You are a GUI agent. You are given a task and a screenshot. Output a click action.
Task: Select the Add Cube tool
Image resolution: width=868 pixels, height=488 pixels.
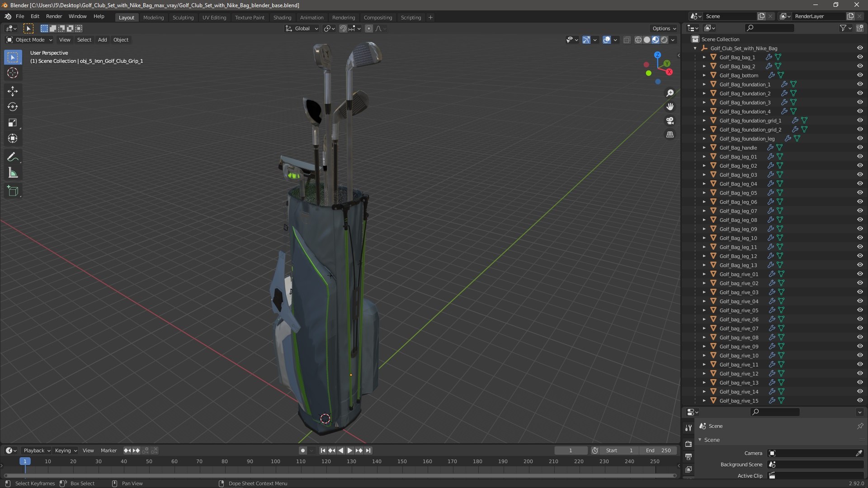pos(13,191)
